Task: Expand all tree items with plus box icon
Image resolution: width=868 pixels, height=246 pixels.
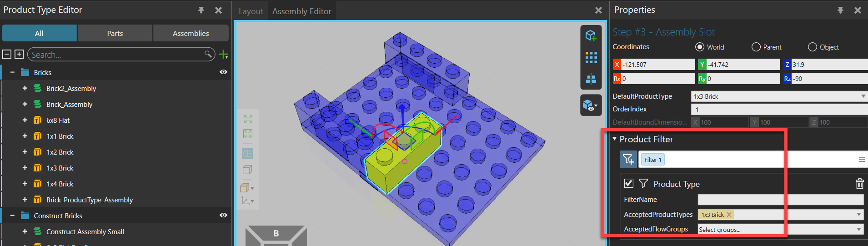Action: tap(19, 54)
